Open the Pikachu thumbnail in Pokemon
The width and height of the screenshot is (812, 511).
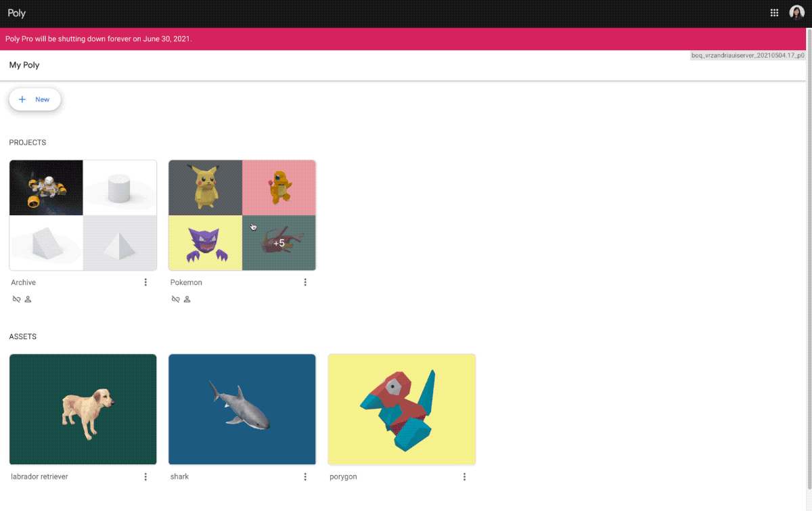[205, 187]
